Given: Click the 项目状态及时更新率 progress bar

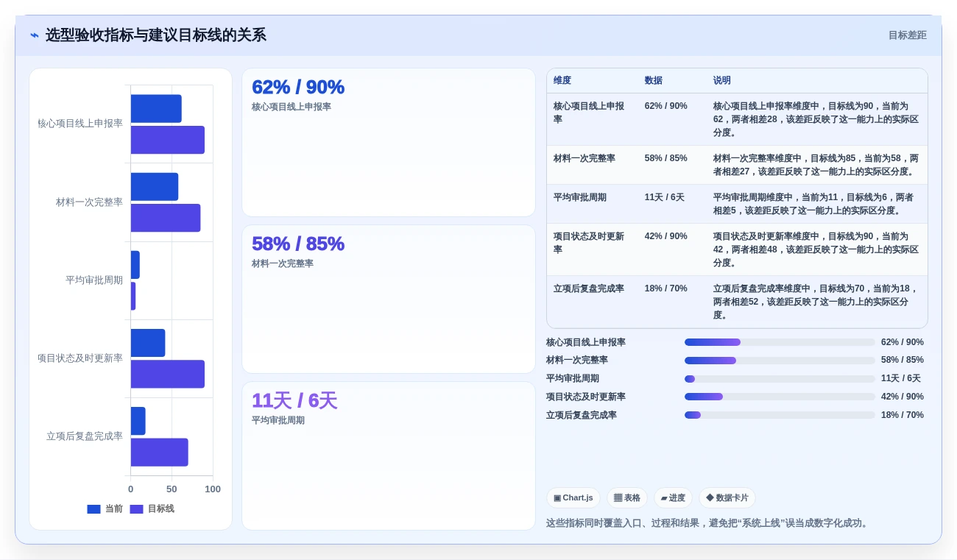Looking at the screenshot, I should pyautogui.click(x=780, y=397).
